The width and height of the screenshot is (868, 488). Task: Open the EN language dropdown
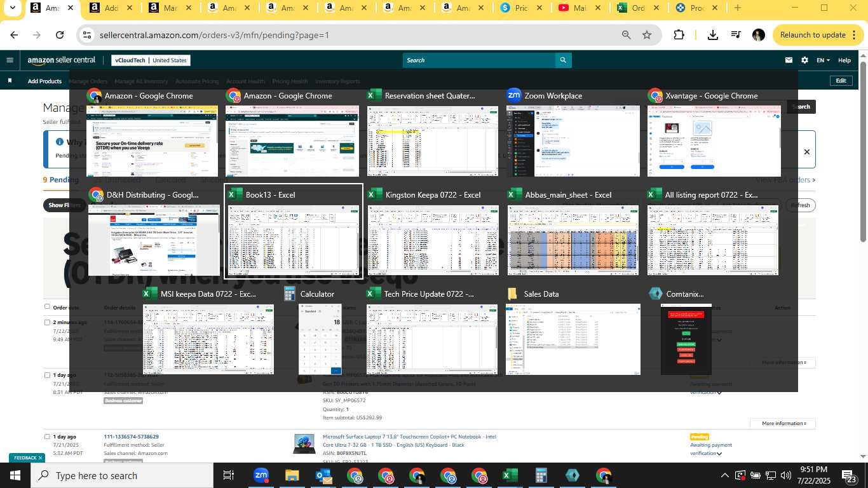823,60
